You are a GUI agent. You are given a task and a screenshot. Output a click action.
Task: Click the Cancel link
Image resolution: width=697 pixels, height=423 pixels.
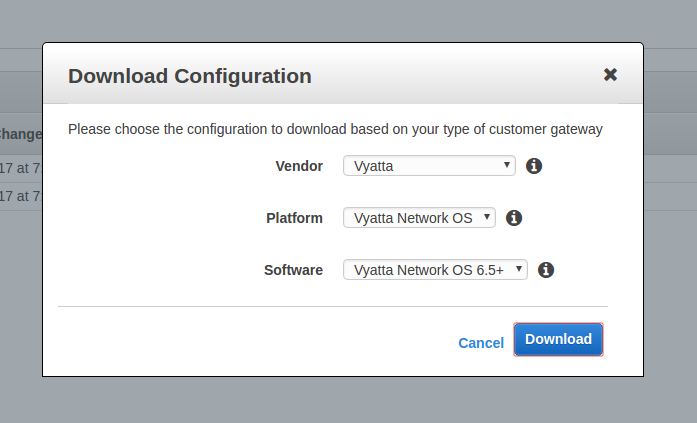[x=481, y=343]
